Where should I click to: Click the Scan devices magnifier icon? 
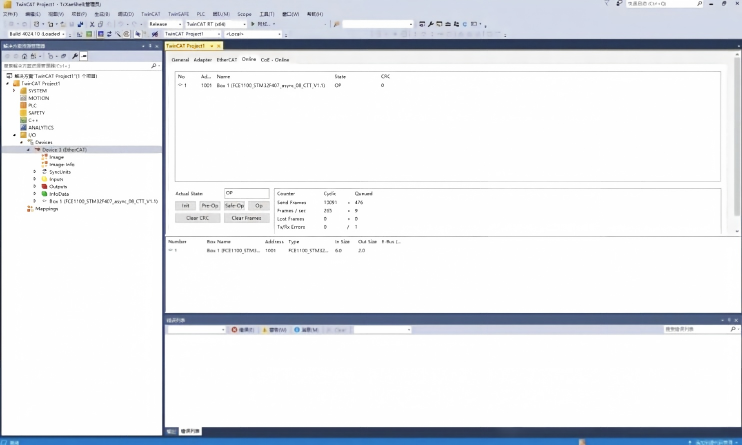[118, 34]
